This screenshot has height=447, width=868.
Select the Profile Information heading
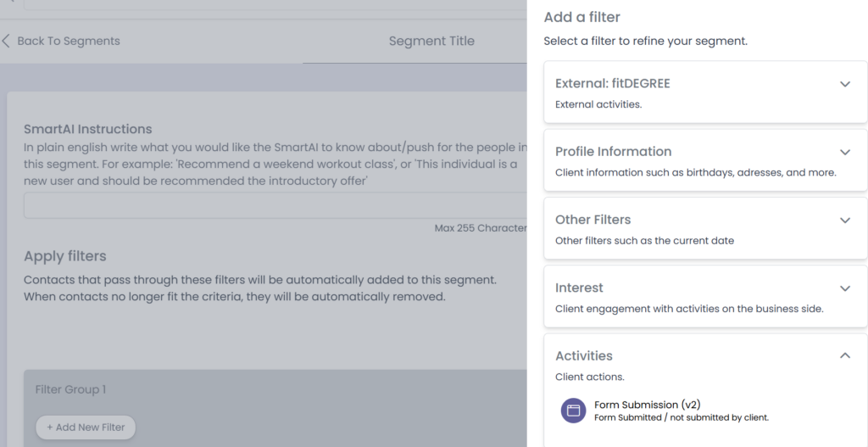click(x=613, y=151)
